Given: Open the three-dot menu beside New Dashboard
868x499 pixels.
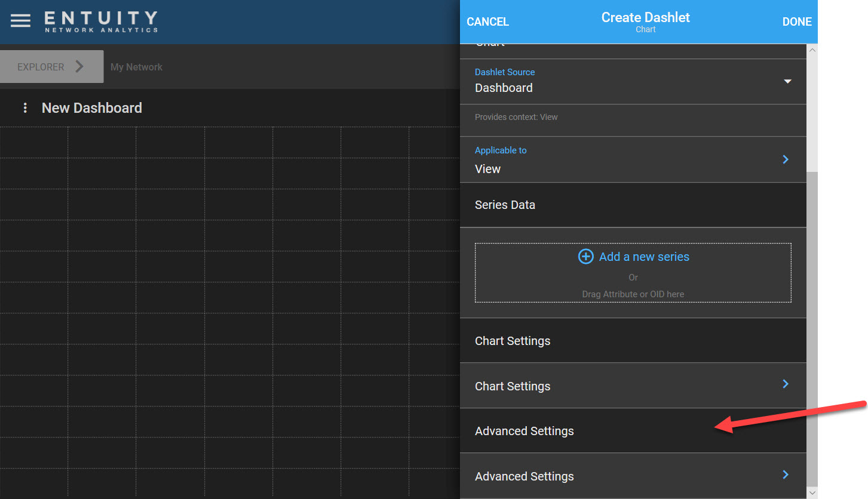Looking at the screenshot, I should click(25, 108).
